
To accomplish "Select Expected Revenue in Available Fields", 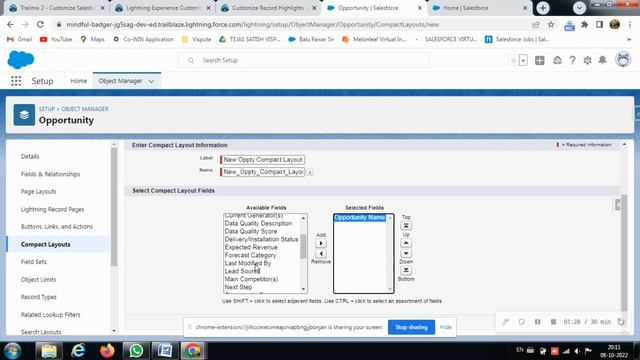I will [251, 247].
